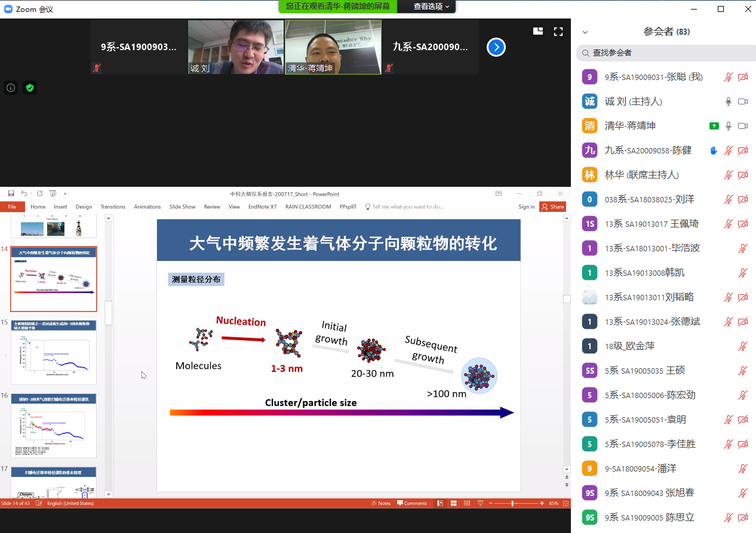Click PowerPoint Slide Sorter view icon

coord(453,503)
